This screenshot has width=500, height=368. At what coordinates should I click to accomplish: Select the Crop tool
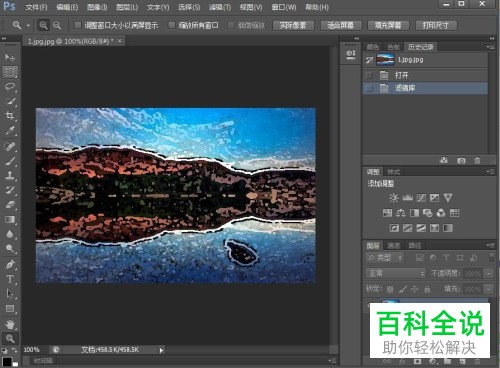[x=10, y=116]
